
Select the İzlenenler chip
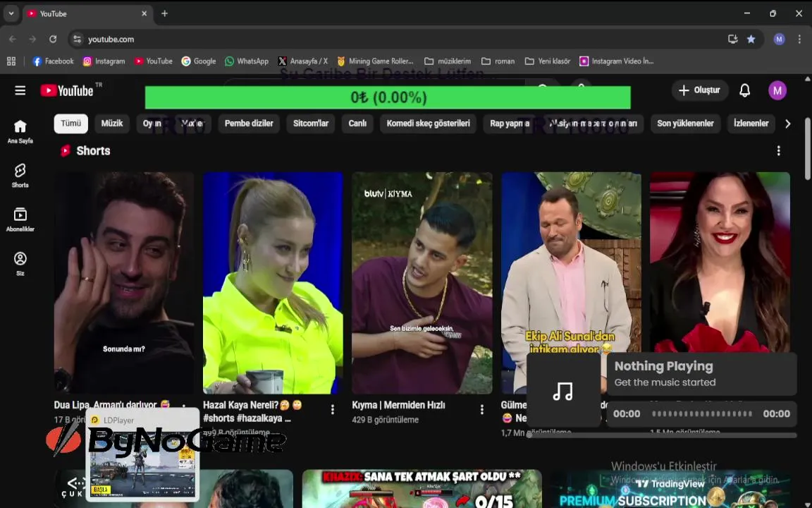751,123
